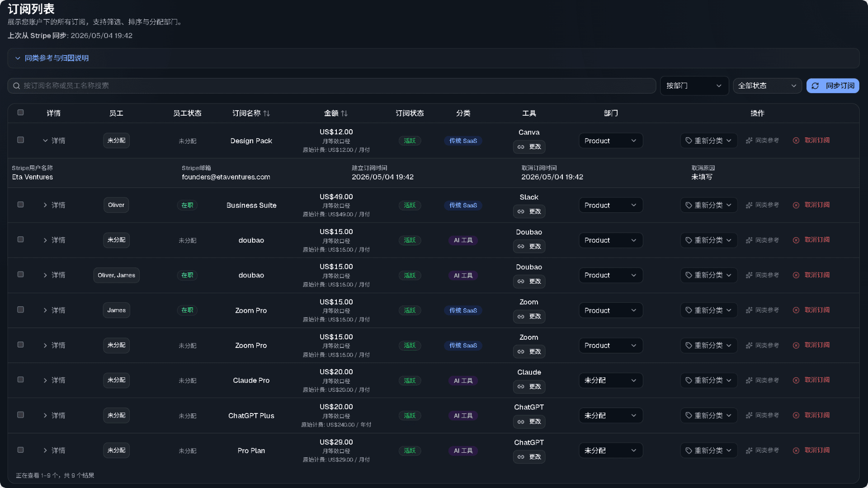This screenshot has height=488, width=868.
Task: Open department dropdown for Pro Plan
Action: tap(611, 450)
